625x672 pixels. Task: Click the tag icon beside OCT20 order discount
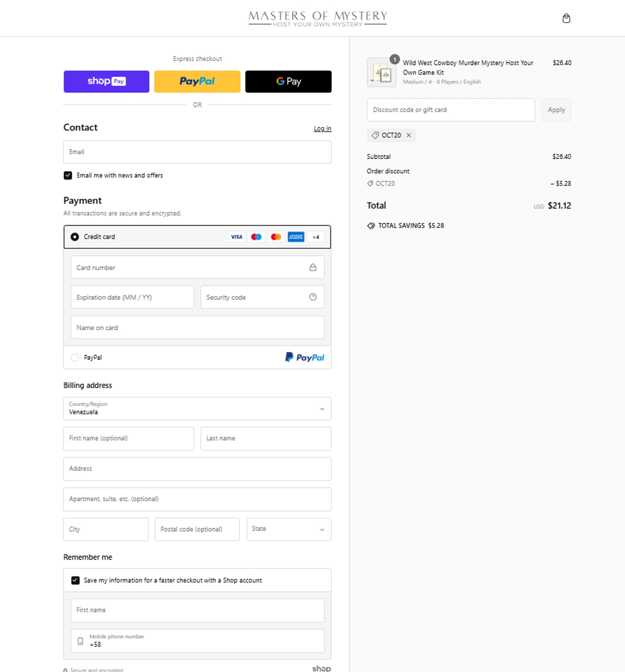(370, 183)
